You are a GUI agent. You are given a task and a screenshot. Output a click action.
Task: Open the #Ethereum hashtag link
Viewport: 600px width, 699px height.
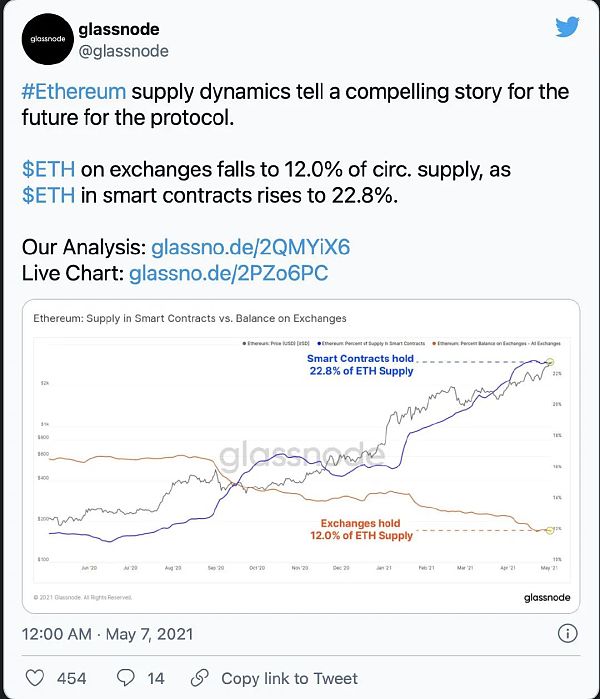pos(73,91)
